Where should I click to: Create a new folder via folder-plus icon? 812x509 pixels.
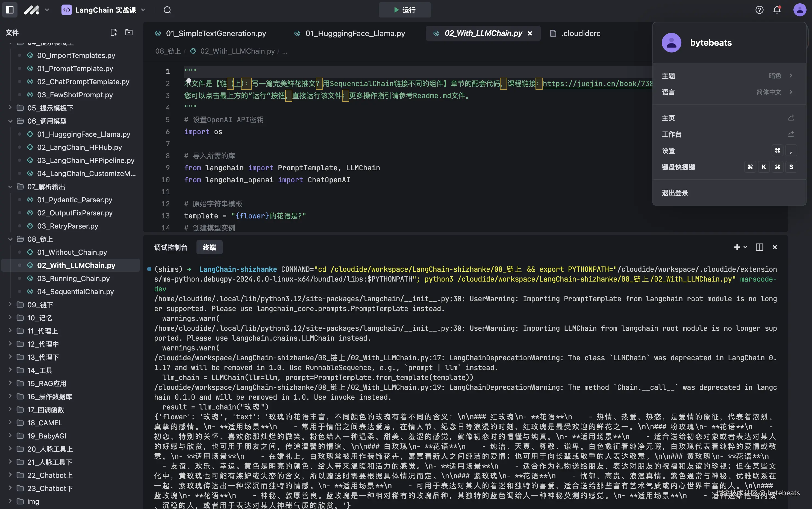coord(129,32)
